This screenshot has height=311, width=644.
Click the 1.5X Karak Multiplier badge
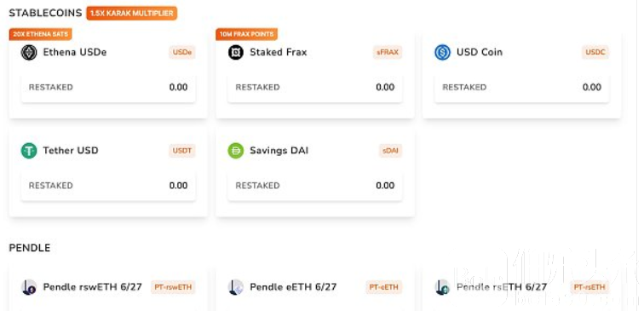132,13
